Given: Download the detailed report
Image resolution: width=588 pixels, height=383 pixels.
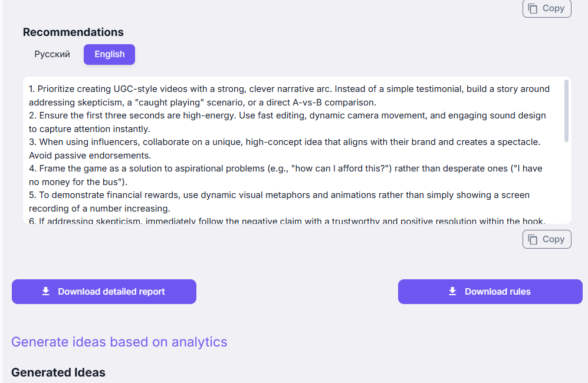Looking at the screenshot, I should 104,292.
